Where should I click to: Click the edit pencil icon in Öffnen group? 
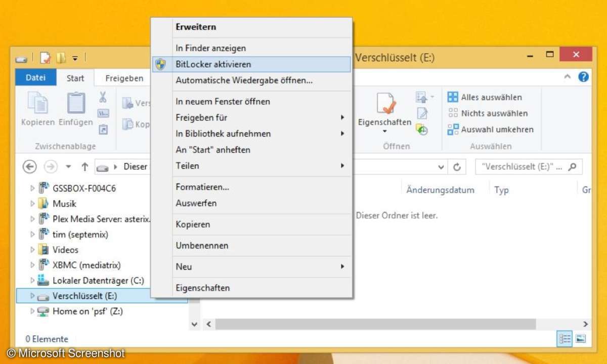point(422,113)
